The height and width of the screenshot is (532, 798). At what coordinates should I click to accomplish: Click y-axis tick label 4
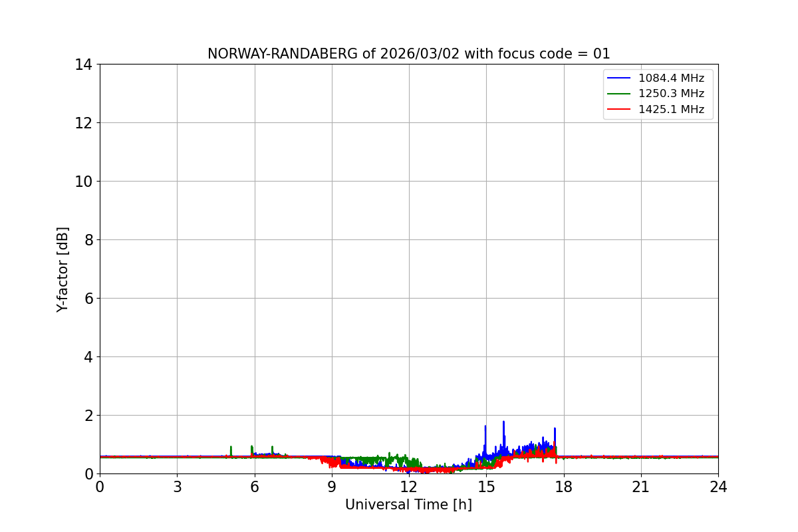[x=88, y=357]
